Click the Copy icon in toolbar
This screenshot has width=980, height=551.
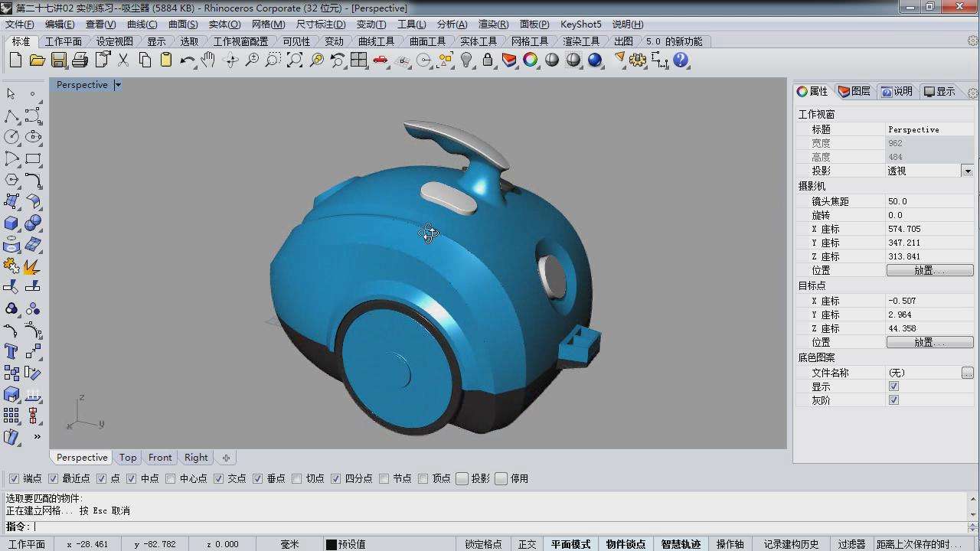click(145, 60)
